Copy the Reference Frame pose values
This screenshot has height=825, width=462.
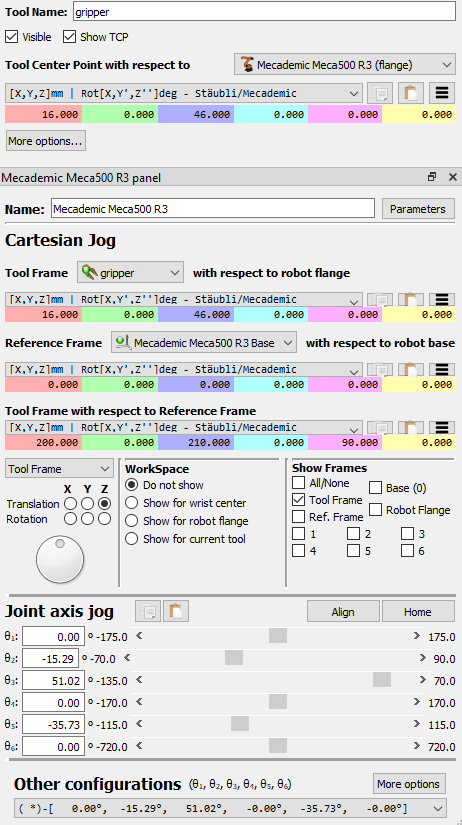click(x=380, y=369)
